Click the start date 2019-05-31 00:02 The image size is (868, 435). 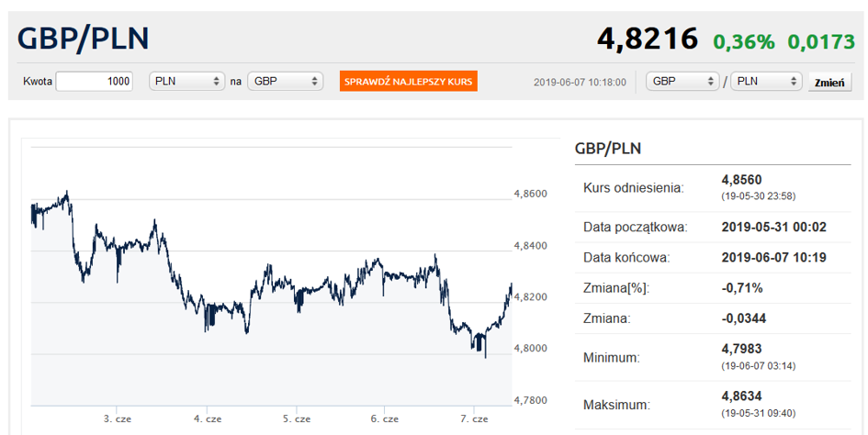(x=774, y=227)
